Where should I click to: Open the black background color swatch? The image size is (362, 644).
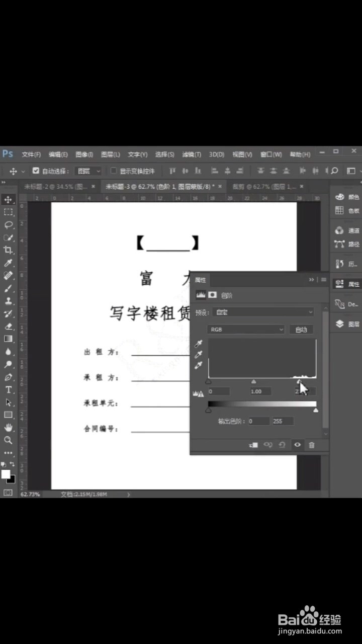(x=12, y=479)
